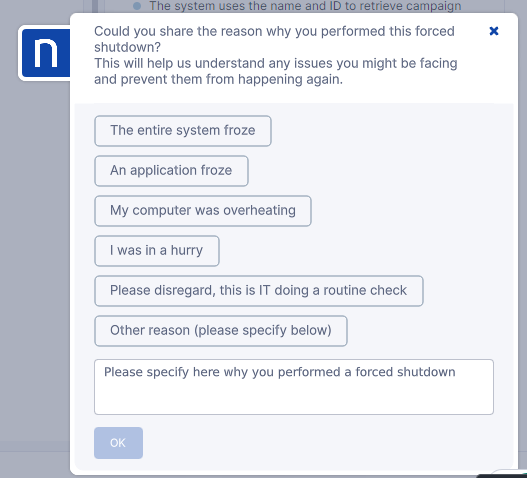Image resolution: width=527 pixels, height=478 pixels.
Task: Click the blue 'n' logo icon
Action: pos(45,53)
